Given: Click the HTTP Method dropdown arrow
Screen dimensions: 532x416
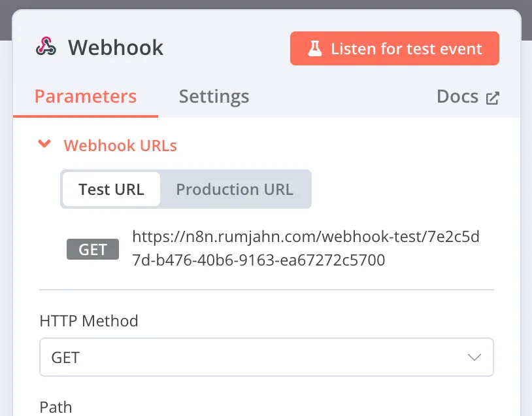Looking at the screenshot, I should [474, 357].
